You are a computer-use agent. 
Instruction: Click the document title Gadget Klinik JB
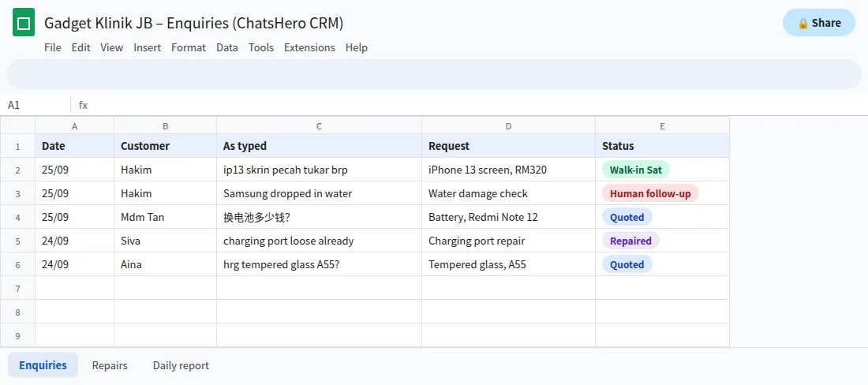pyautogui.click(x=194, y=23)
